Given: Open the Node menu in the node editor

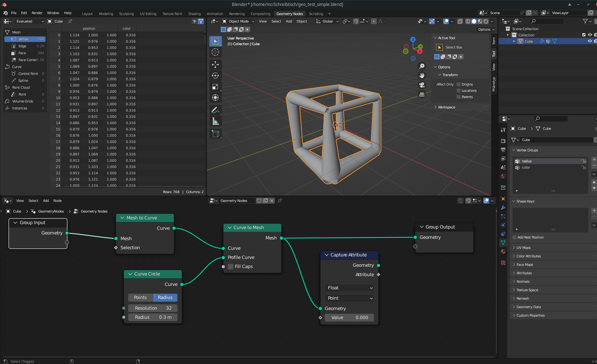Looking at the screenshot, I should [x=57, y=201].
